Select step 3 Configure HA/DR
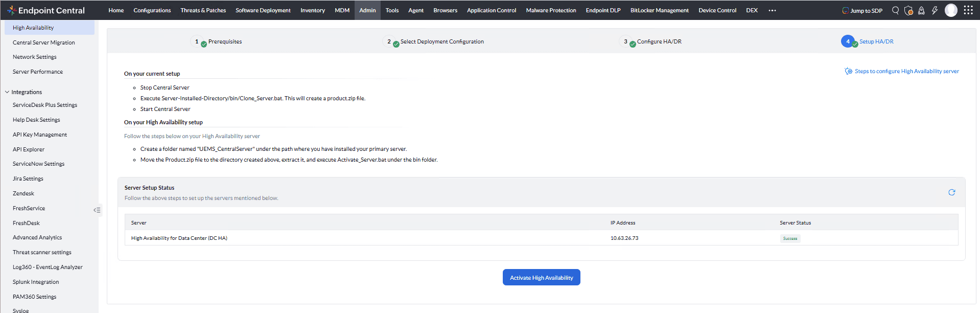Screen dimensions: 980x313 point(651,41)
